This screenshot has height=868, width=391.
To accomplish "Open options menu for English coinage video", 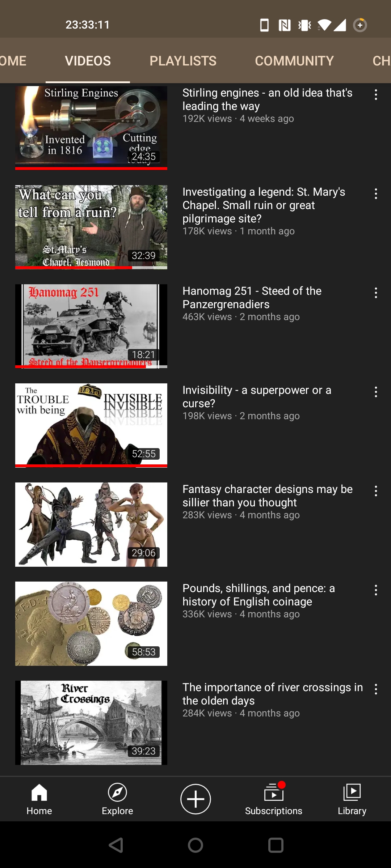I will 376,590.
